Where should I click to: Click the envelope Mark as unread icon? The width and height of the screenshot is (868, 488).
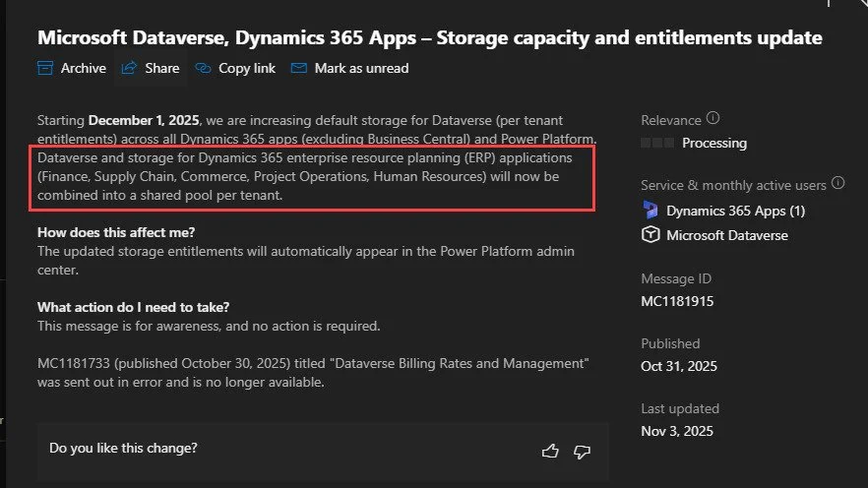(x=299, y=68)
